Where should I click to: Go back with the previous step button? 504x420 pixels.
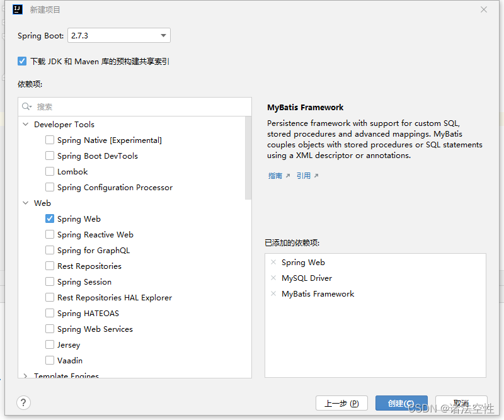point(341,403)
